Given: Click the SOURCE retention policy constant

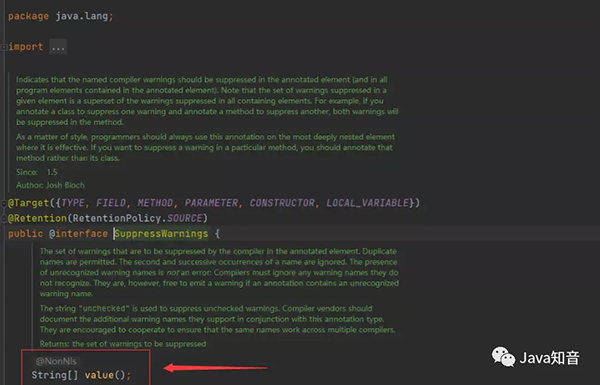Looking at the screenshot, I should (184, 218).
